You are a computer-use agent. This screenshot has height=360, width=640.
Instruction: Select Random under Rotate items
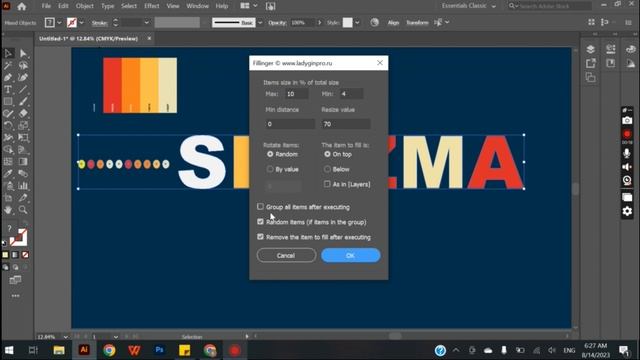coord(270,154)
